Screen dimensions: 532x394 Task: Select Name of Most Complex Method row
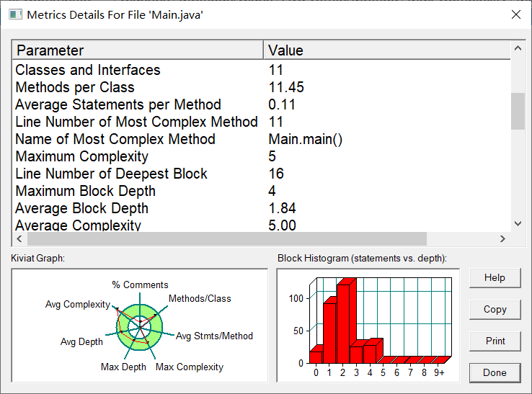pos(261,139)
